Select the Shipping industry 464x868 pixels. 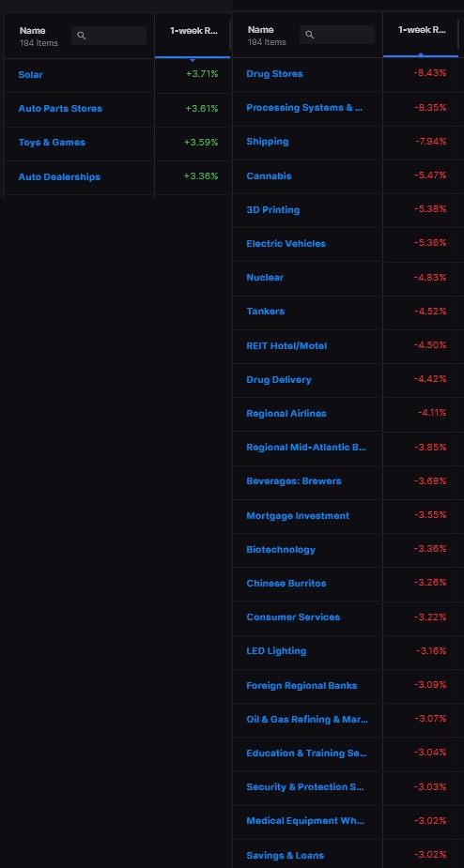[268, 142]
